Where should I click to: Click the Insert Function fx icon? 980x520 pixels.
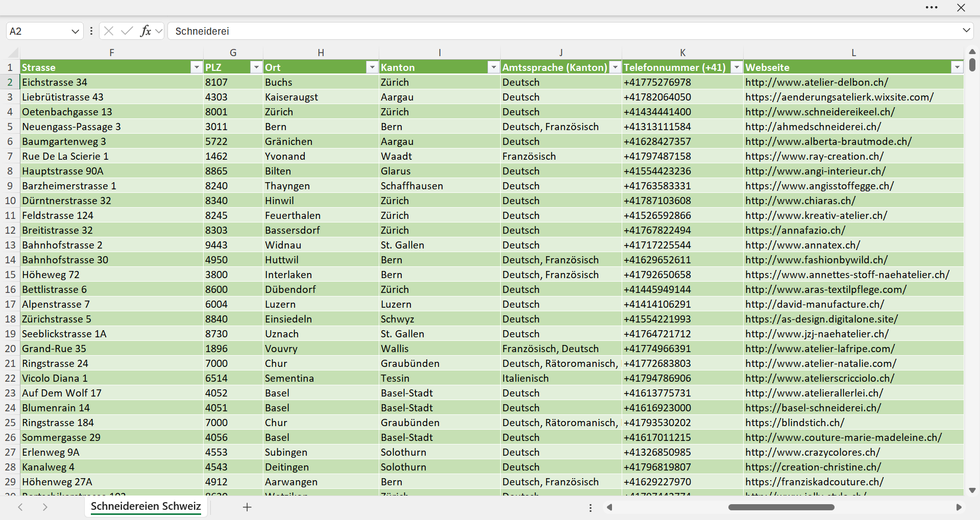(145, 31)
